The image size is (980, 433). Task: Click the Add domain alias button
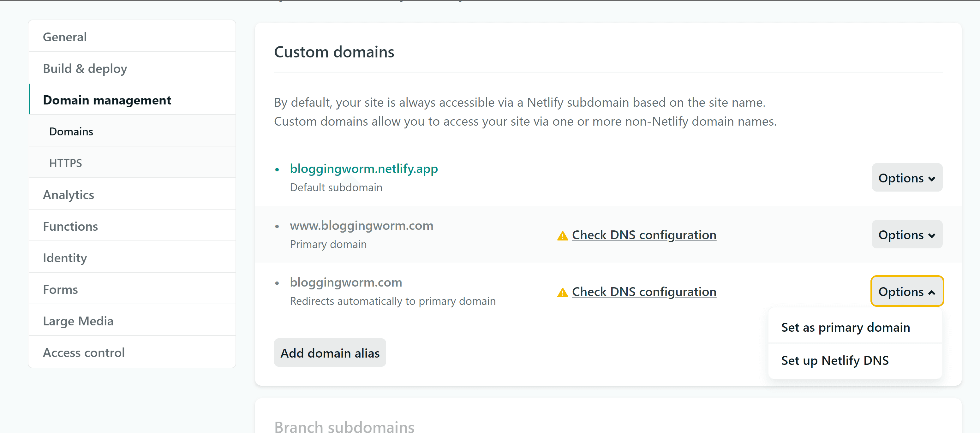click(330, 353)
